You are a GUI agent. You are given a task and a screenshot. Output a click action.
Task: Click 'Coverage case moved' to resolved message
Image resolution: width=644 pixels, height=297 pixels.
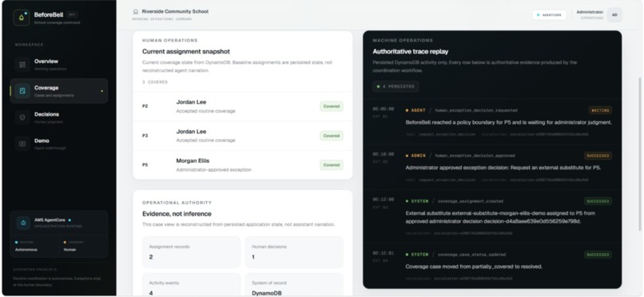[x=474, y=267]
